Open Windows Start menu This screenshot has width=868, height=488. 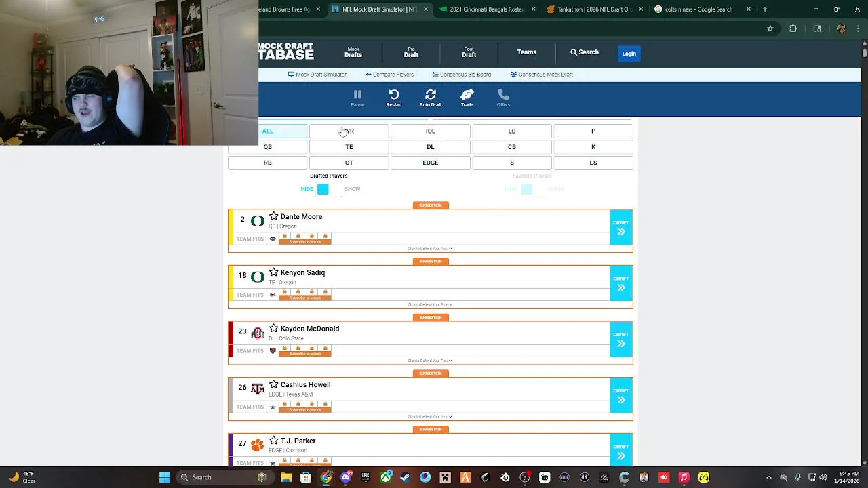[164, 477]
